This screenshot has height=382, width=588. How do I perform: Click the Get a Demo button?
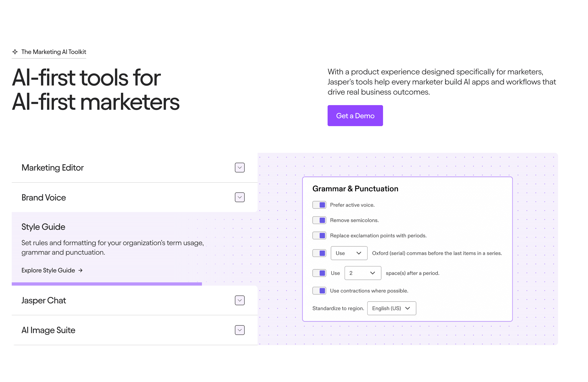[355, 116]
